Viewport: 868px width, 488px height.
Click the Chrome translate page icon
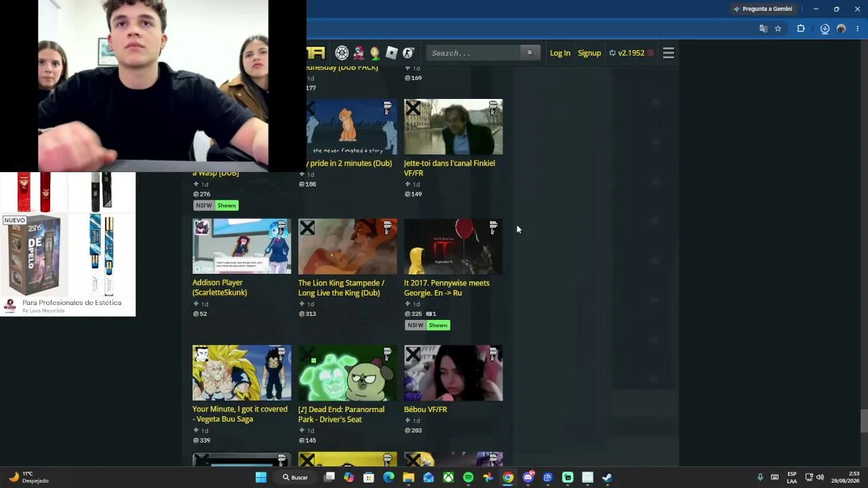(x=763, y=28)
